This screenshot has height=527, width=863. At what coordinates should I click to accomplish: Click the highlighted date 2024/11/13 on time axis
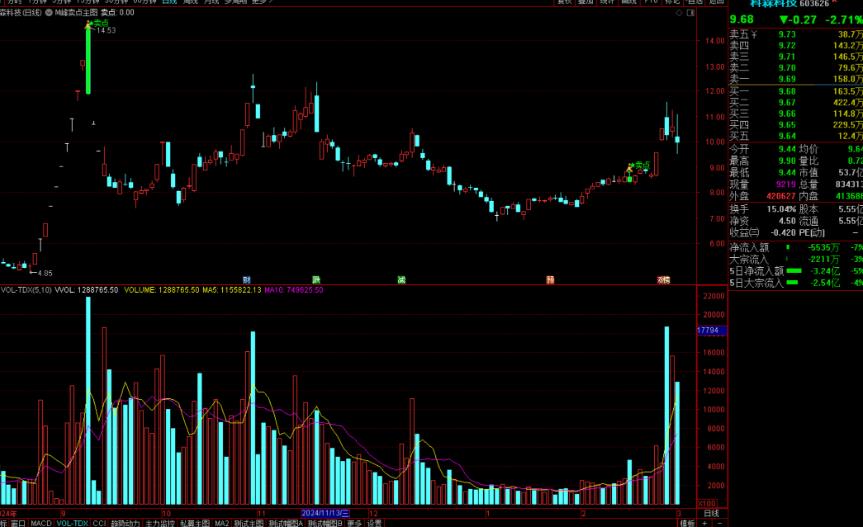325,513
